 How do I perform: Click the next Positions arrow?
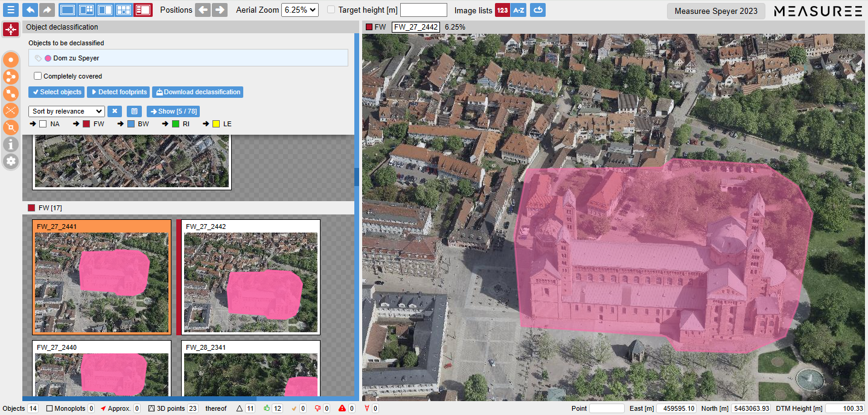220,10
